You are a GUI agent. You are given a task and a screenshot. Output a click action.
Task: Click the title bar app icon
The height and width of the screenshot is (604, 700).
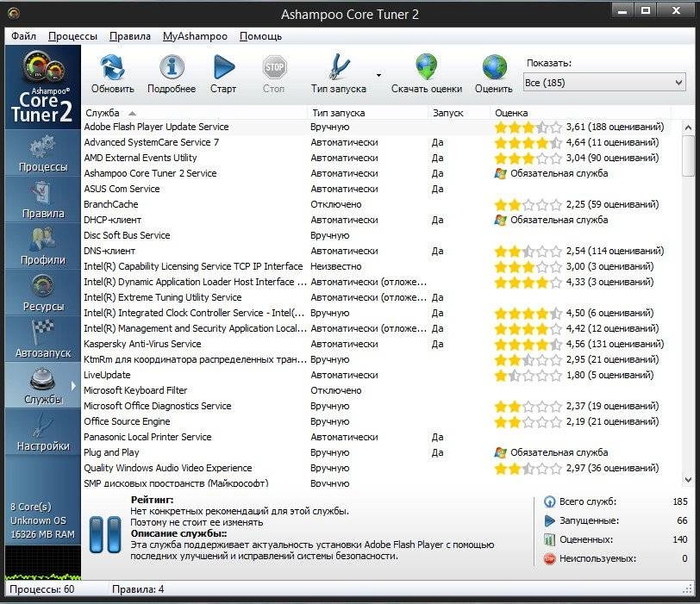coord(14,14)
